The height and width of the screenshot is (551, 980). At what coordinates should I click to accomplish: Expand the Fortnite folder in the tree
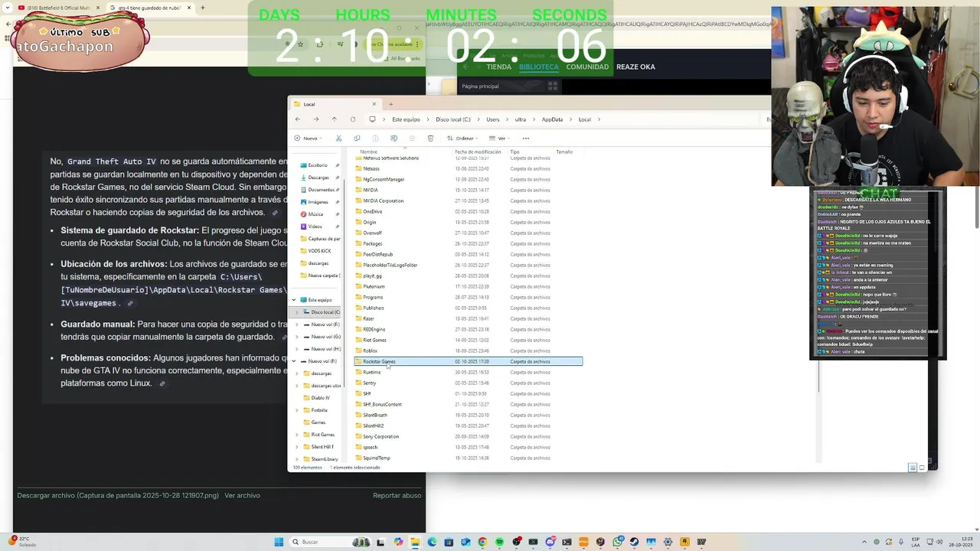(297, 410)
